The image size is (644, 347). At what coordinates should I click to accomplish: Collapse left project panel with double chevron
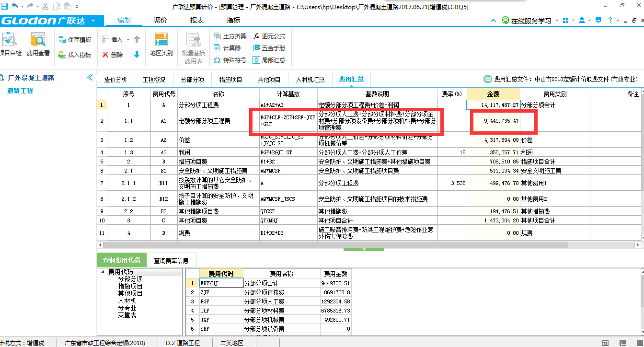pos(90,78)
